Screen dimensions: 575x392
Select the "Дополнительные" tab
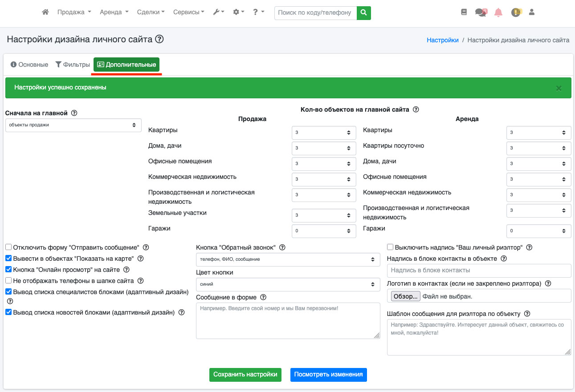pos(126,65)
